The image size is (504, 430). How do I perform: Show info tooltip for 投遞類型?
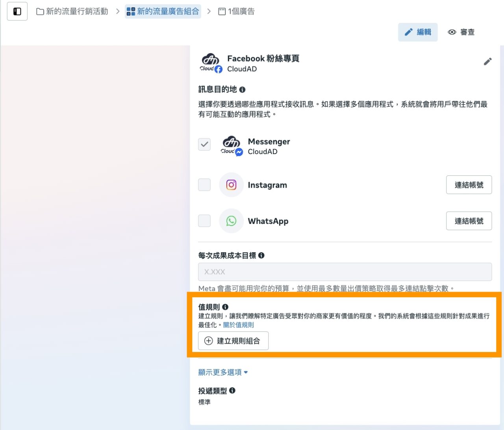(232, 391)
